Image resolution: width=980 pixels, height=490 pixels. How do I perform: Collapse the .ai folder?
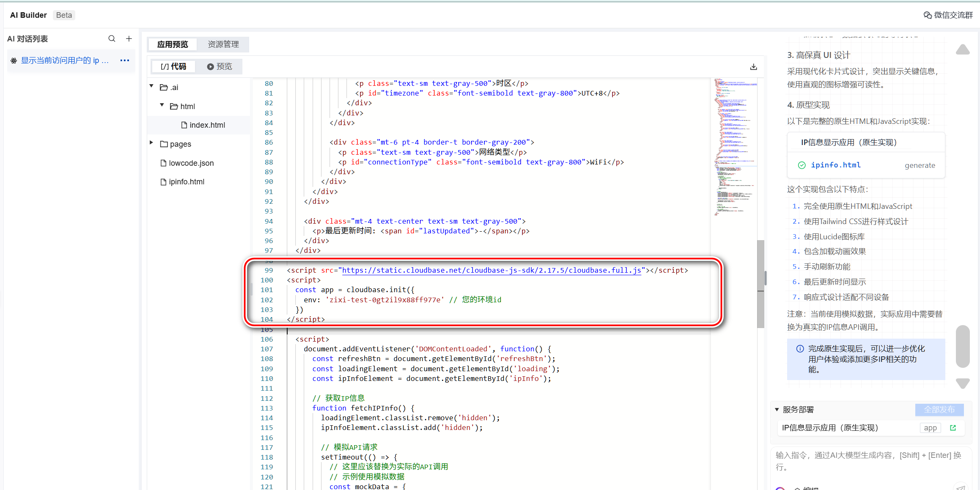tap(151, 86)
